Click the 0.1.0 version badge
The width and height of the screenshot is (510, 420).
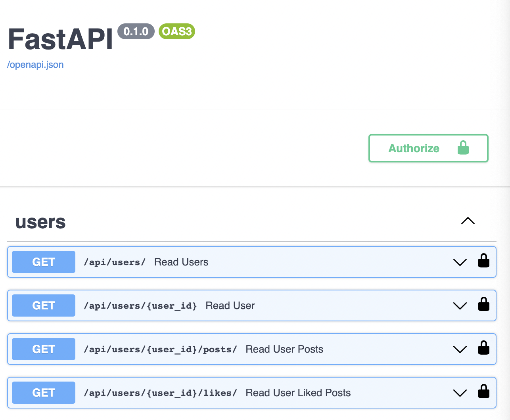point(136,31)
